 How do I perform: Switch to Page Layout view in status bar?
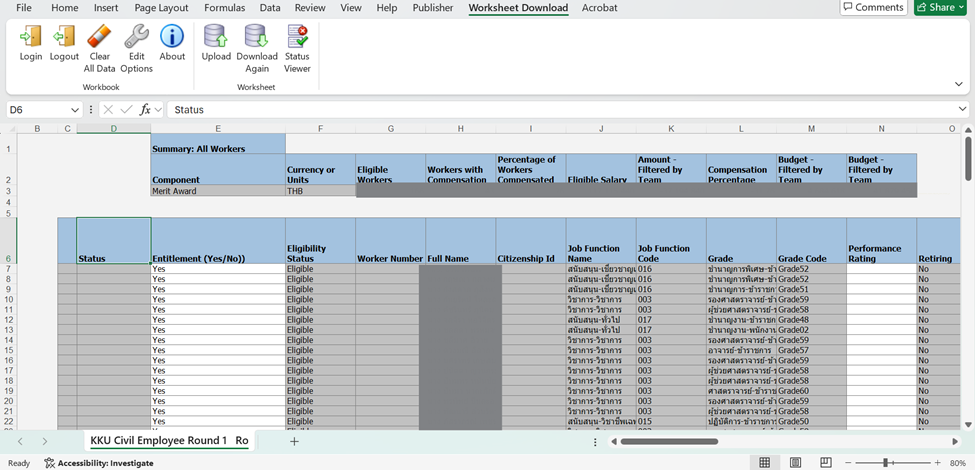click(795, 462)
